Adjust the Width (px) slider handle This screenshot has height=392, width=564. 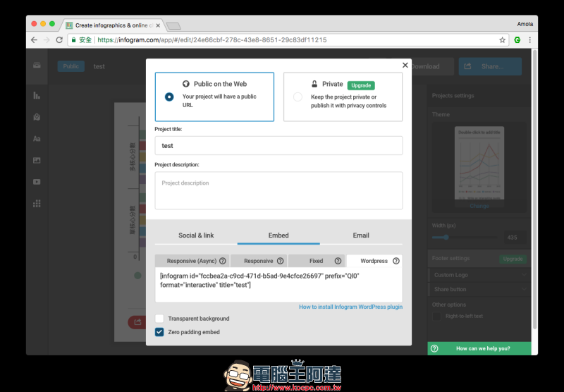(x=446, y=238)
